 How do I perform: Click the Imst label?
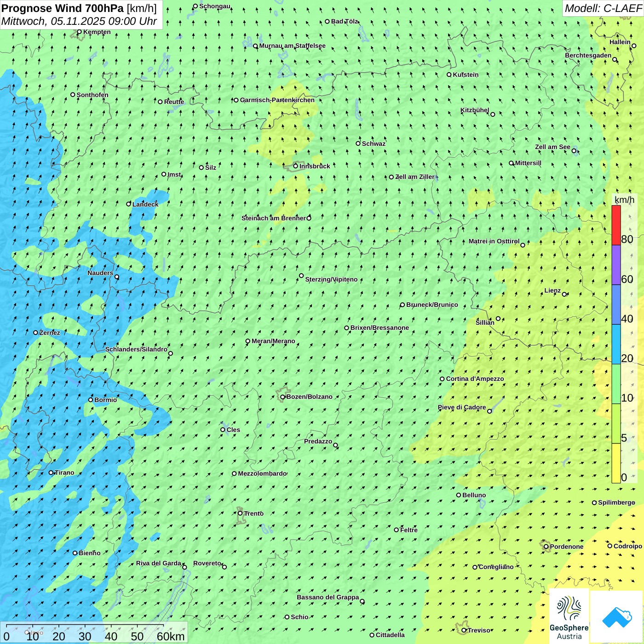(174, 174)
